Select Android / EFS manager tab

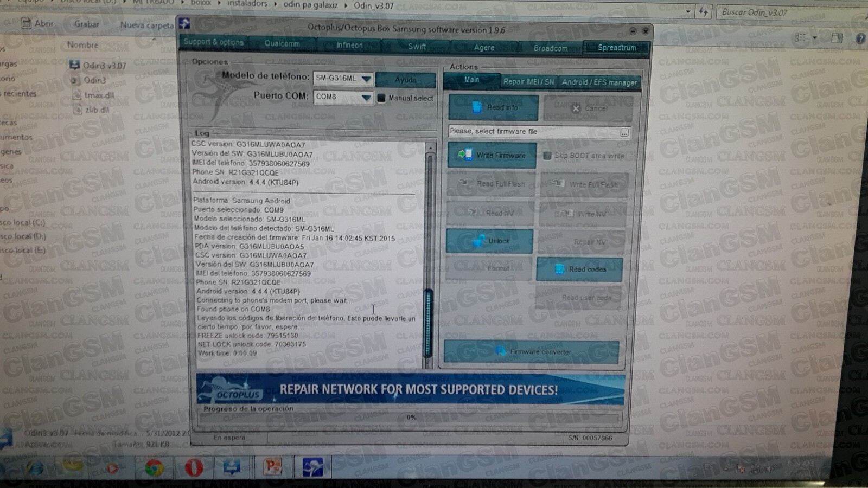coord(599,82)
